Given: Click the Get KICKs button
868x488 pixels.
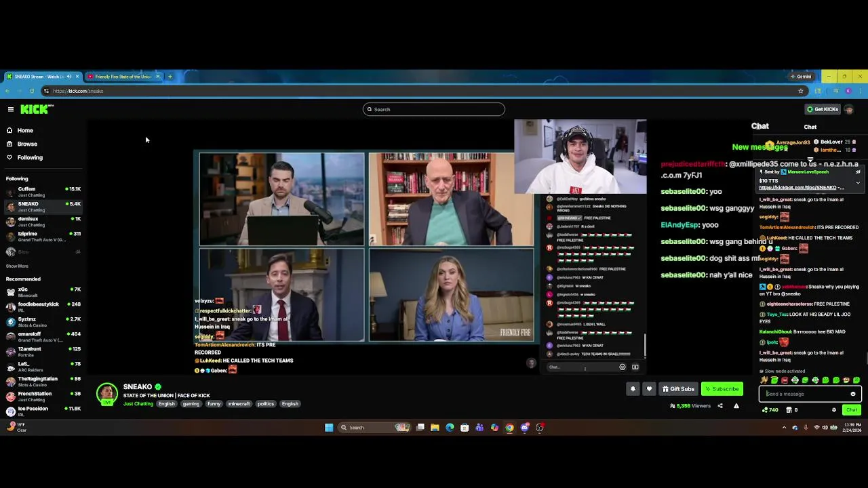Looking at the screenshot, I should pos(822,109).
